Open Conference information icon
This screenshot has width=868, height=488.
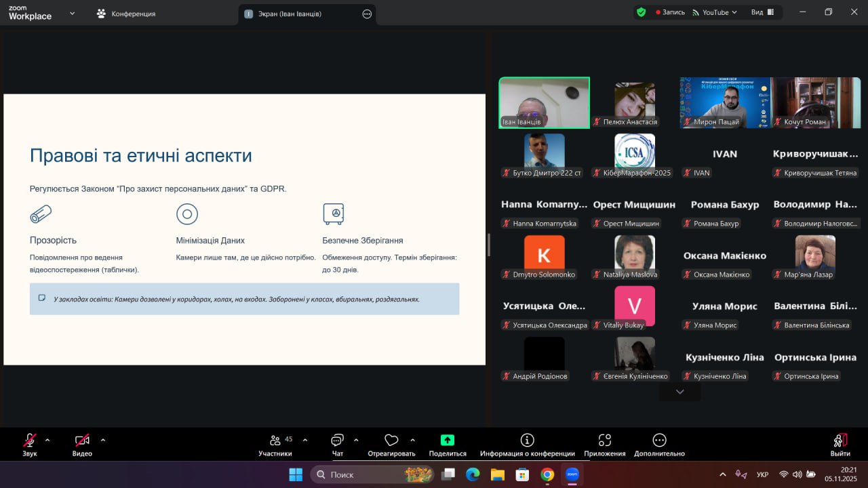click(527, 441)
